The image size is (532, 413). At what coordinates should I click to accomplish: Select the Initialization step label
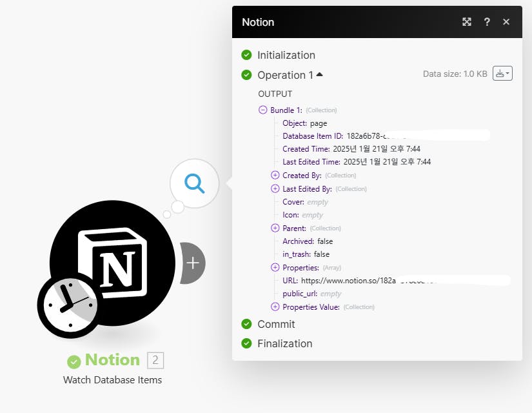tap(286, 55)
